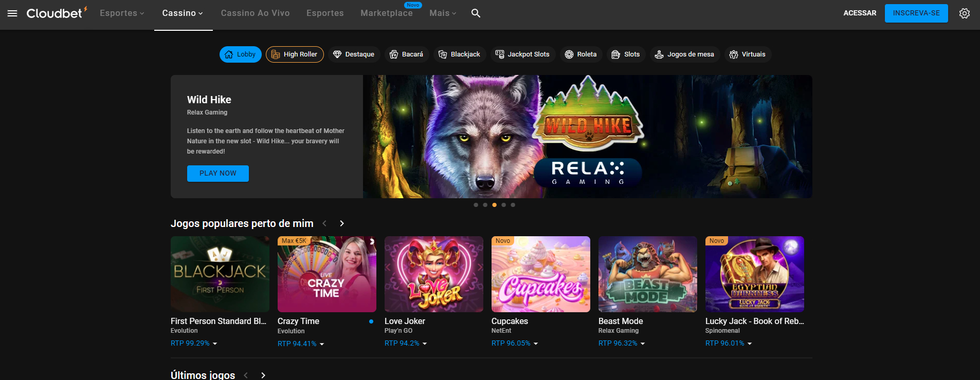
Task: Click the Wild Hike heading text
Action: [x=209, y=100]
